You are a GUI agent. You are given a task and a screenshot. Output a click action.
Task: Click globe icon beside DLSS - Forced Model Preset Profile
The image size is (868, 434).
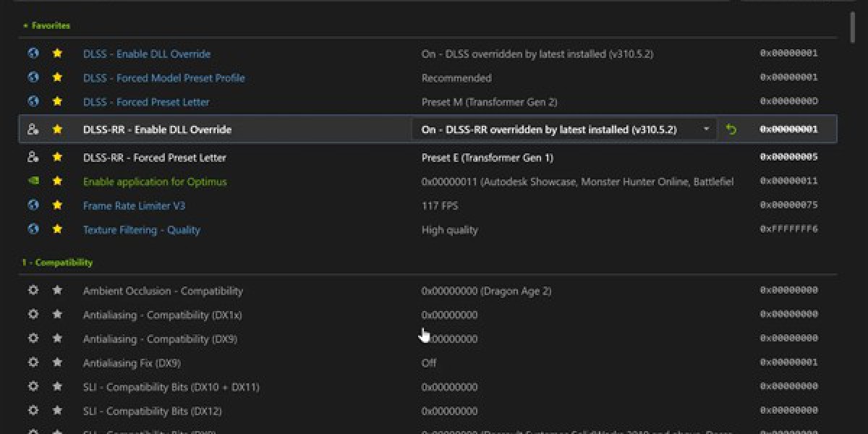point(33,77)
